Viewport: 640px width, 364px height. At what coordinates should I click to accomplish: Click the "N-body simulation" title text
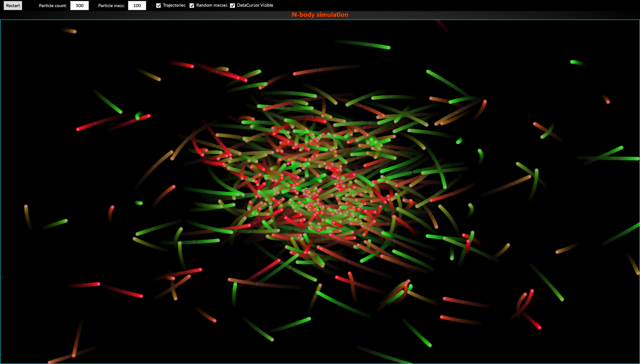pos(320,15)
